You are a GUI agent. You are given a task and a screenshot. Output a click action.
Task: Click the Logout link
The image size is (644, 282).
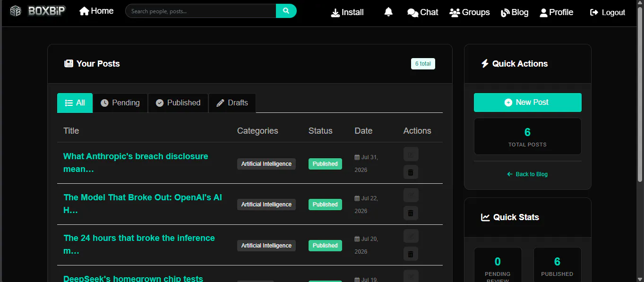608,12
